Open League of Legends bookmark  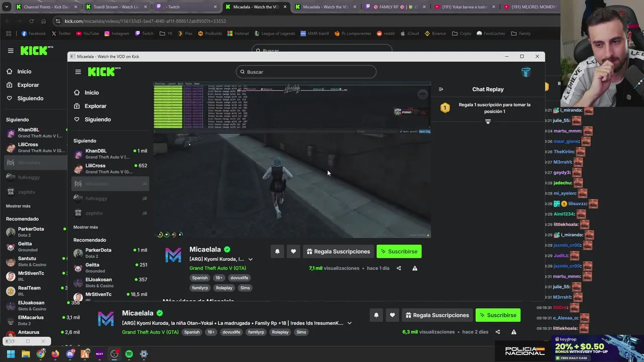pyautogui.click(x=274, y=34)
